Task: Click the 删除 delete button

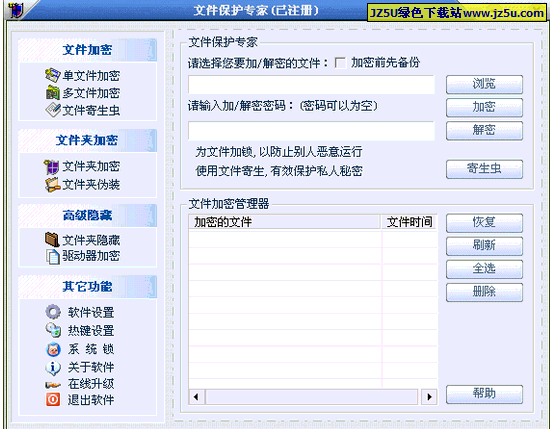Action: pos(484,292)
